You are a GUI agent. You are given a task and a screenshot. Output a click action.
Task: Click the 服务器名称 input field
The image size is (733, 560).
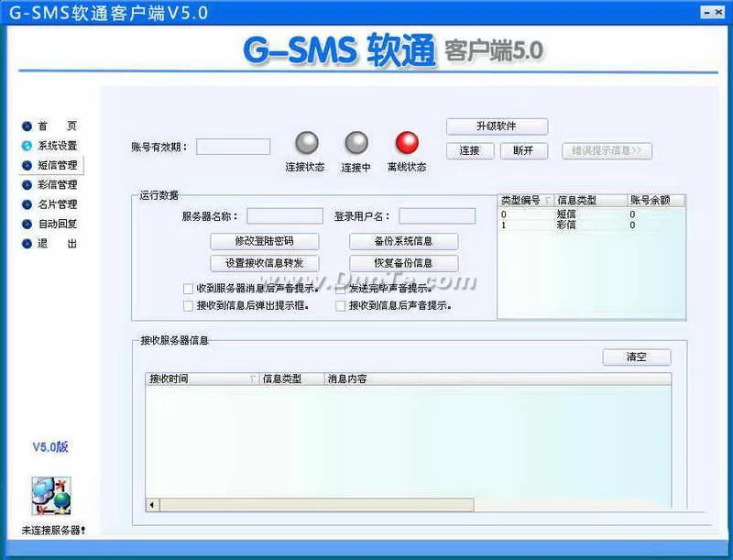coord(285,216)
